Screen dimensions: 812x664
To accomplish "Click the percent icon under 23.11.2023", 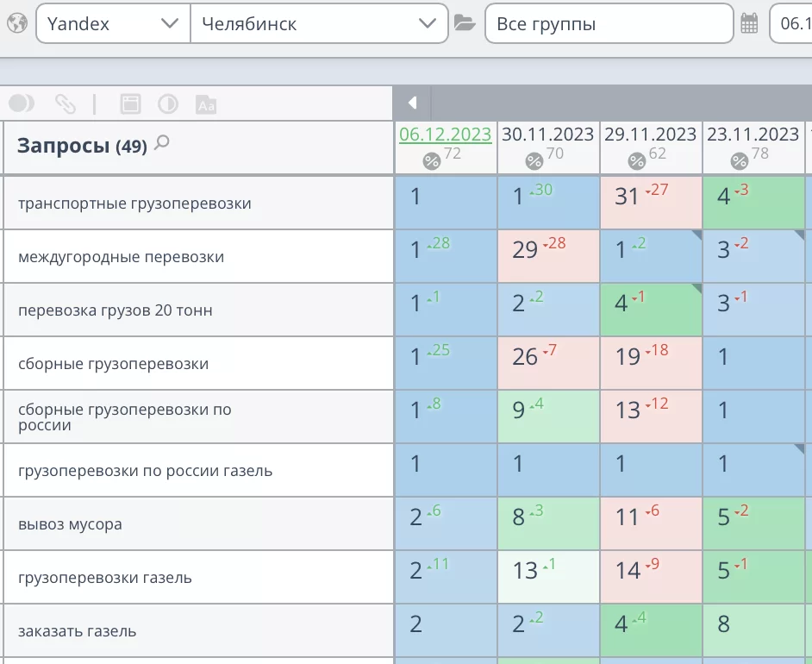I will pos(739,160).
